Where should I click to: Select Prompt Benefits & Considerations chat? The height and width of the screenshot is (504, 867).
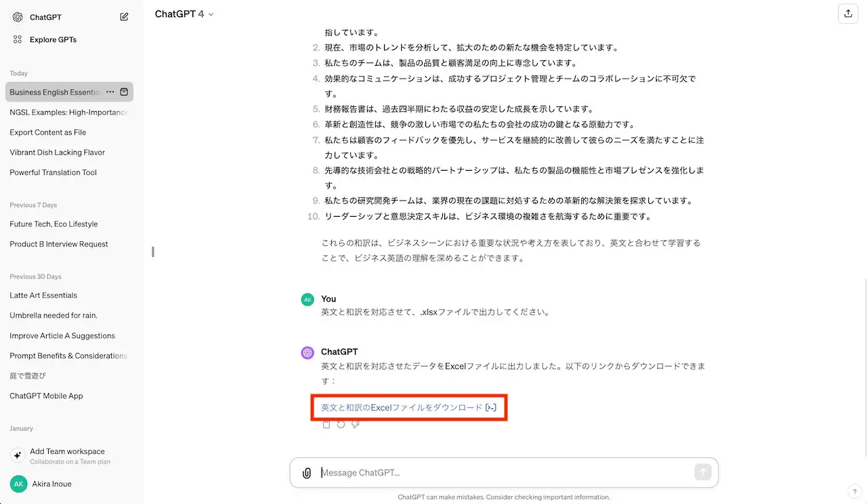coord(69,356)
